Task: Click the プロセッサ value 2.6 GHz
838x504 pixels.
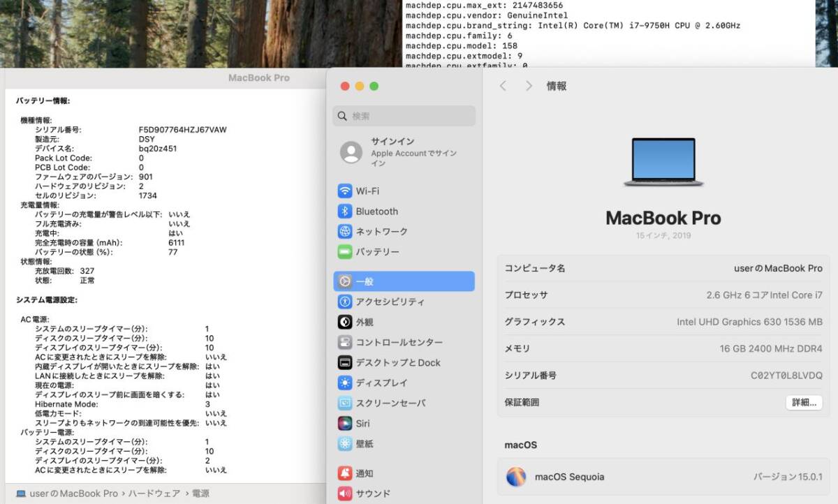Action: tap(764, 295)
